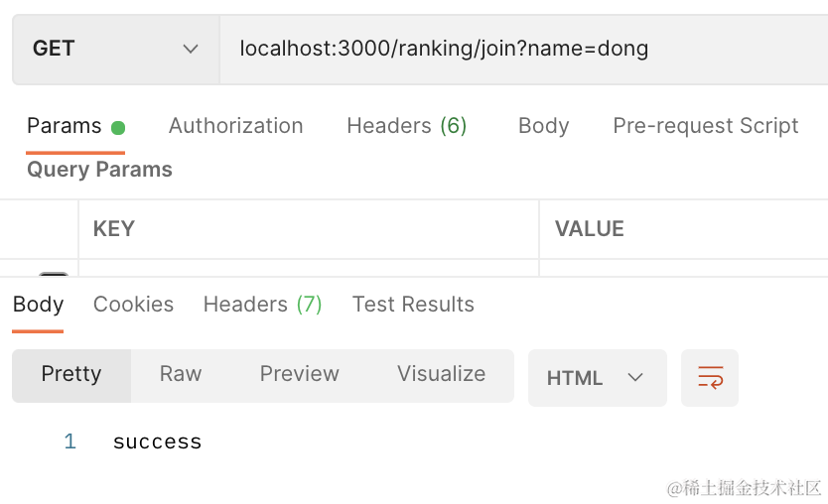
Task: Click the VALUE column header
Action: [589, 229]
